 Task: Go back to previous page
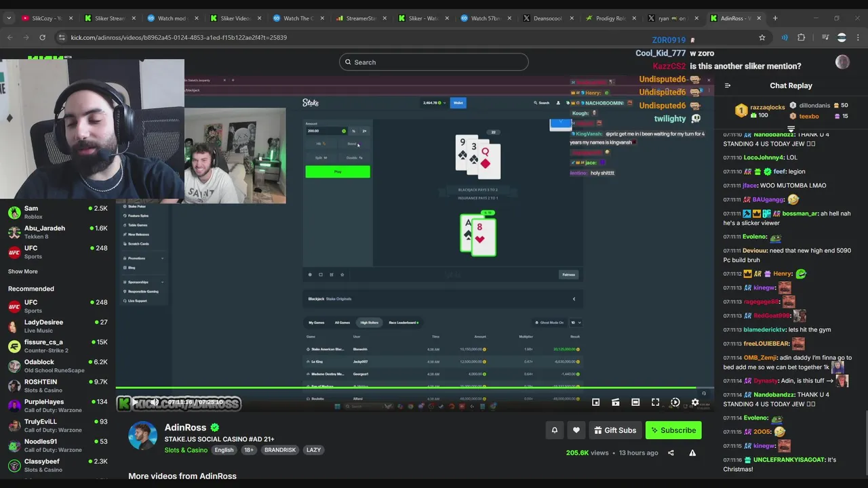(x=10, y=37)
